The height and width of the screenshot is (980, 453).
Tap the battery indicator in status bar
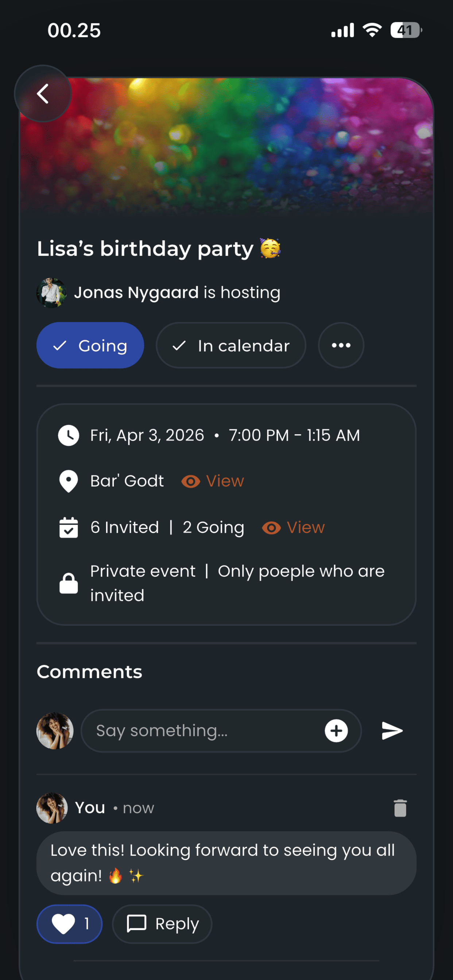(x=406, y=30)
